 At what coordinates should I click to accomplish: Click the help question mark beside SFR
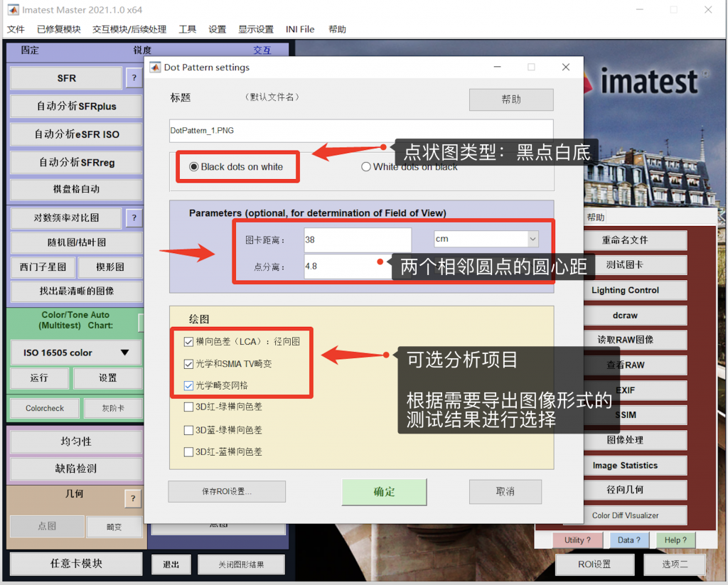point(134,78)
